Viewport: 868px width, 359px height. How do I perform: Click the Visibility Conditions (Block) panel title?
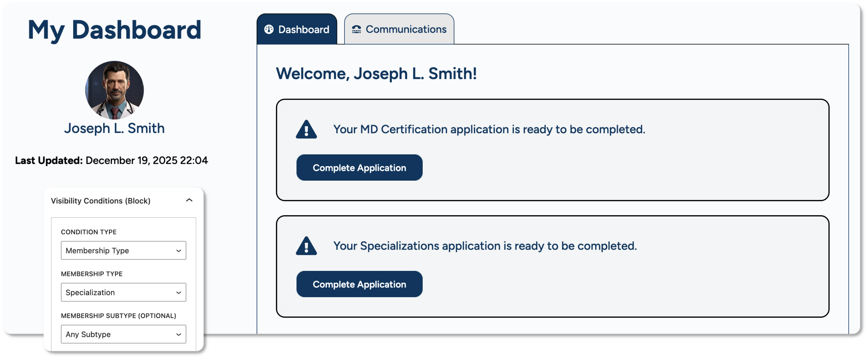[101, 201]
